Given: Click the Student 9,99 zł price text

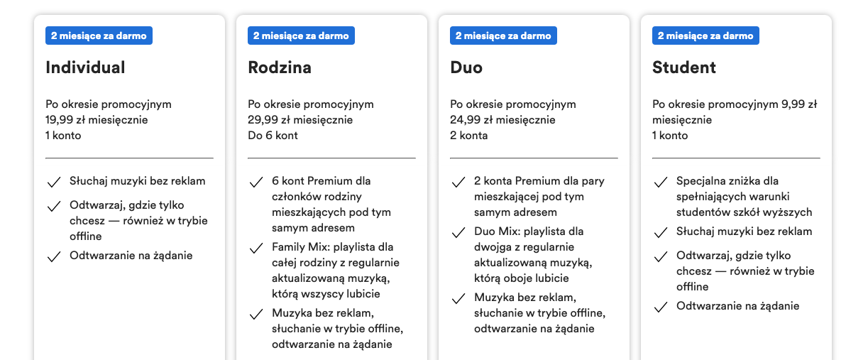Looking at the screenshot, I should coord(798,104).
